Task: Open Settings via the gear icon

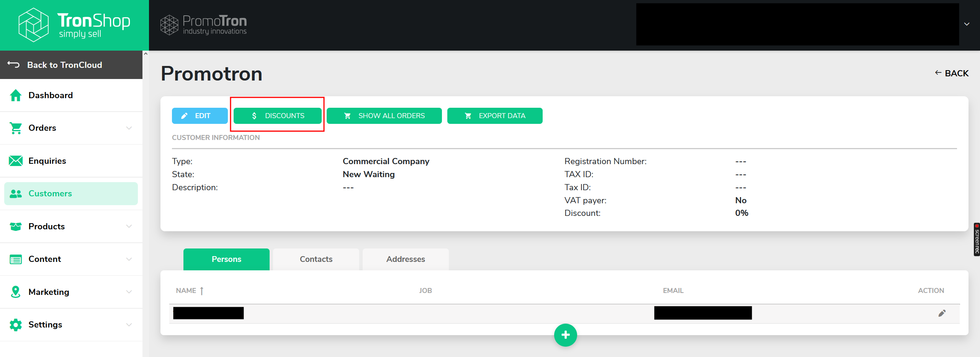Action: [x=15, y=324]
